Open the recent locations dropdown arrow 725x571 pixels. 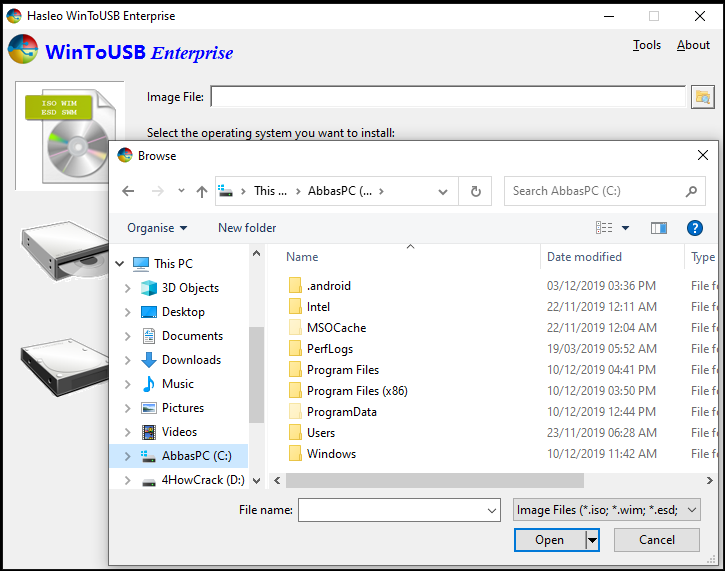tap(181, 190)
